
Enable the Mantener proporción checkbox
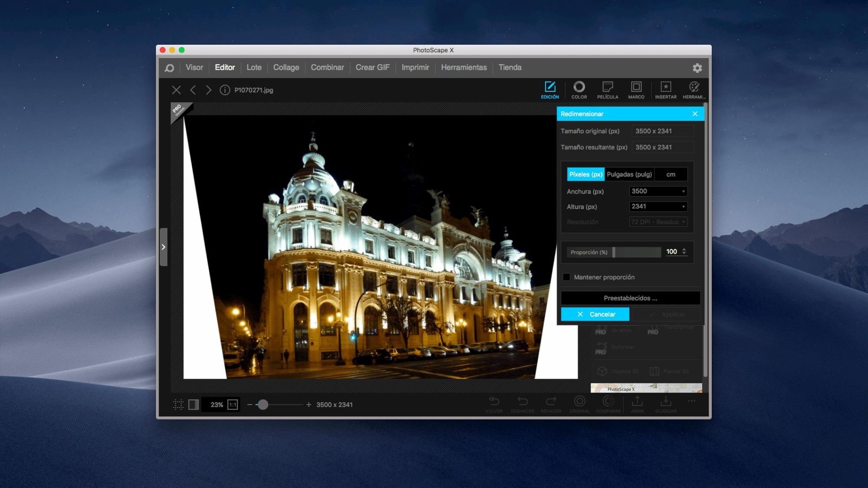566,277
